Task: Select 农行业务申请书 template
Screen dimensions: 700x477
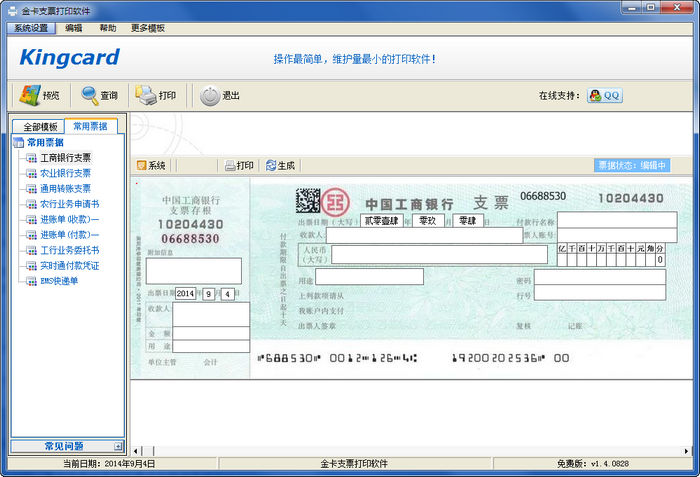Action: pos(70,204)
